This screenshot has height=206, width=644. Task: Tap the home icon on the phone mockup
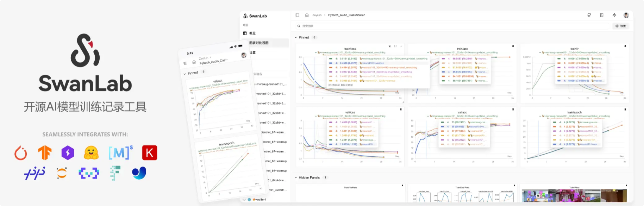(x=194, y=62)
